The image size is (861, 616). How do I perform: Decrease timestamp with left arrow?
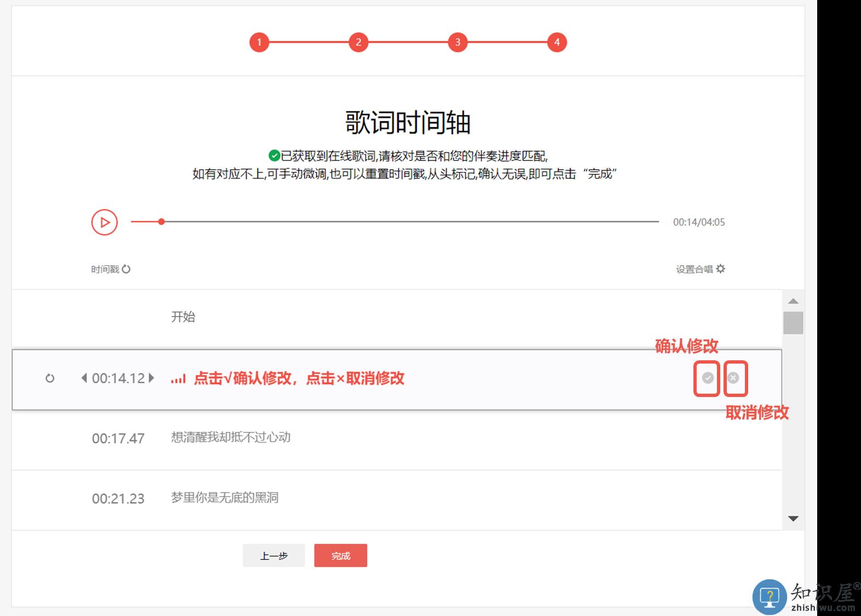pos(84,378)
